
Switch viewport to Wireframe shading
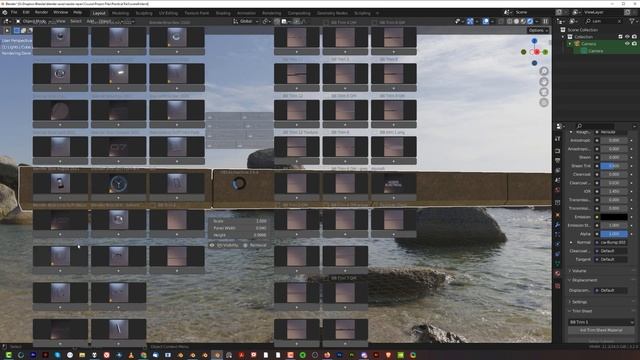point(510,21)
